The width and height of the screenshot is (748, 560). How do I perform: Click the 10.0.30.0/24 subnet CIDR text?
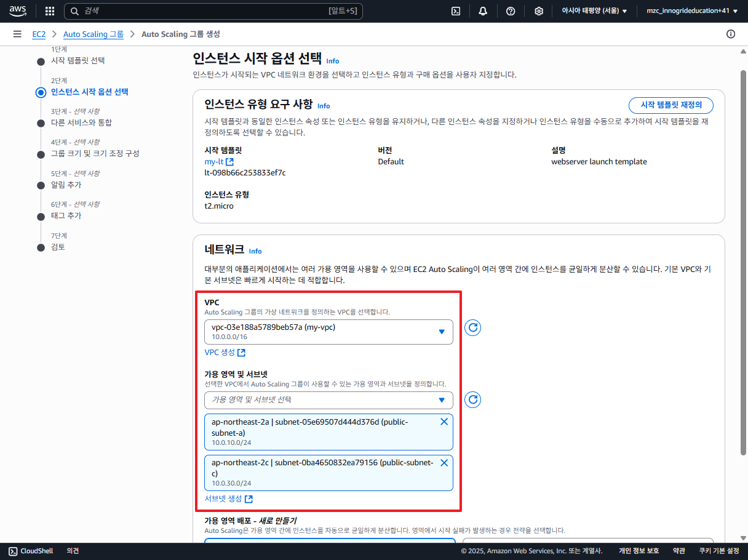231,484
